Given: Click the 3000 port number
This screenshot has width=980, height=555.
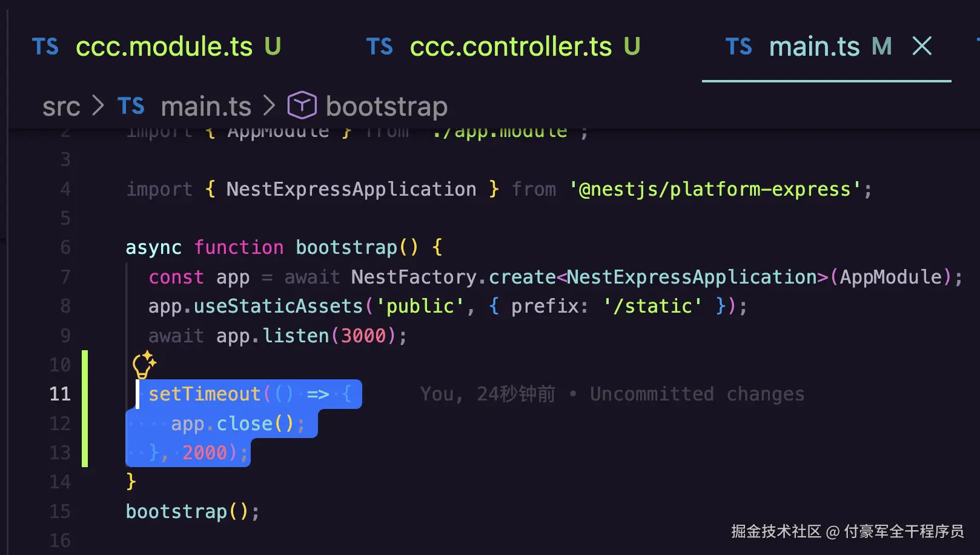Looking at the screenshot, I should coord(363,336).
